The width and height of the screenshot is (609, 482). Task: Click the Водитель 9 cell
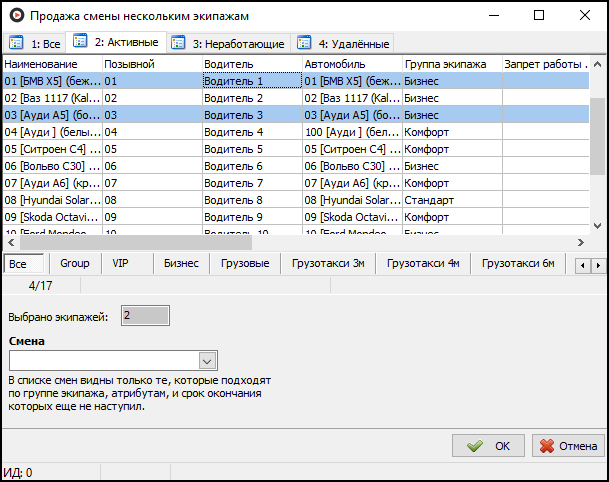pyautogui.click(x=252, y=217)
